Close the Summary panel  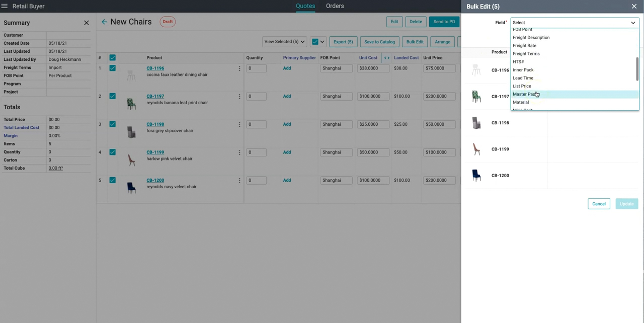[86, 23]
